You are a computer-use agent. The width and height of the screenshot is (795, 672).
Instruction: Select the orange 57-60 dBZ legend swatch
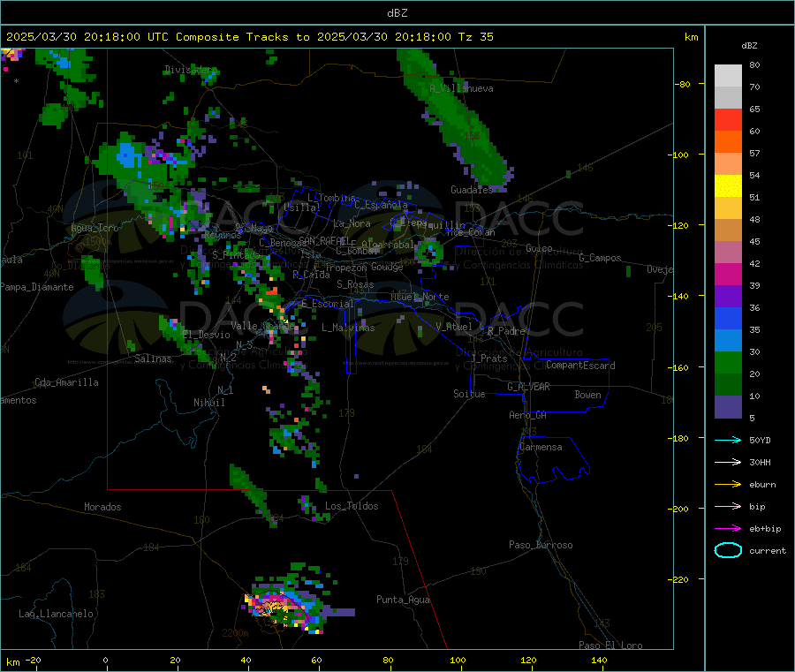coord(728,142)
